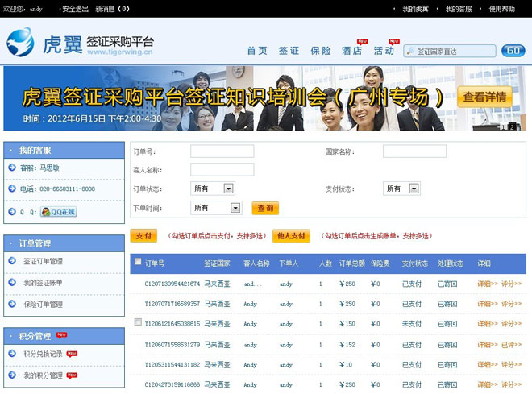Focus the 签证国家直达 search field
The width and height of the screenshot is (532, 394).
450,52
